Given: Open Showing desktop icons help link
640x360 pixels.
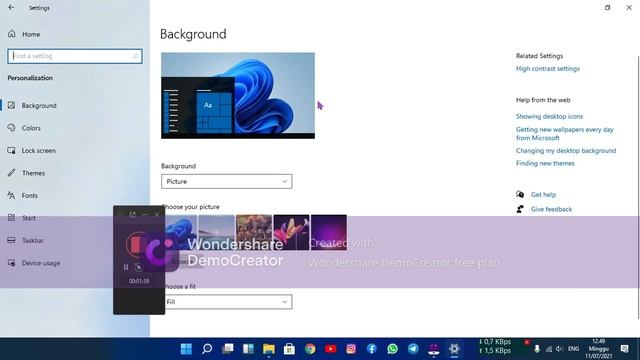Looking at the screenshot, I should click(549, 116).
